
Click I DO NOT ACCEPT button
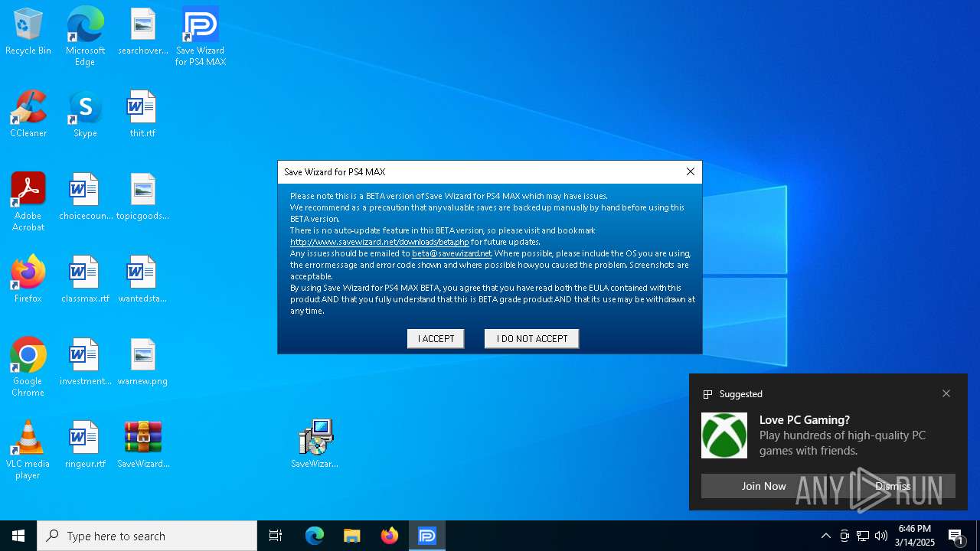531,339
